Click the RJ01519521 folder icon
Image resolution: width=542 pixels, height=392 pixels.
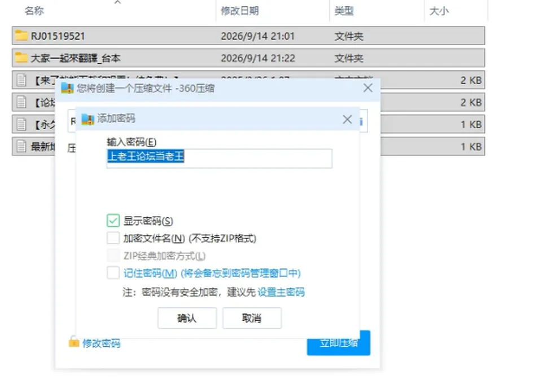(21, 36)
